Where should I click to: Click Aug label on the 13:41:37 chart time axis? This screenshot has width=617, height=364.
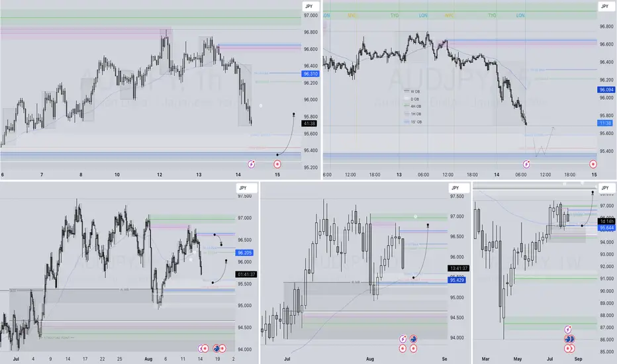(370, 359)
